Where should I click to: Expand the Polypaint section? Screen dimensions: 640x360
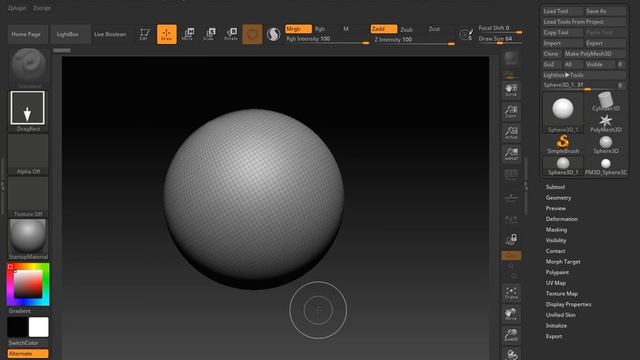(557, 272)
